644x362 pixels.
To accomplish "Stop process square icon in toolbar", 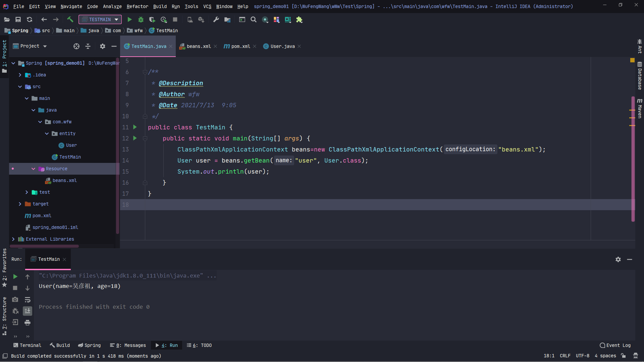I will pos(175,19).
